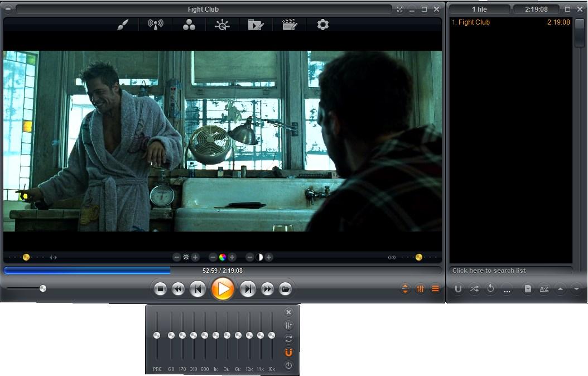Open the playlist more options ellipsis

(507, 289)
